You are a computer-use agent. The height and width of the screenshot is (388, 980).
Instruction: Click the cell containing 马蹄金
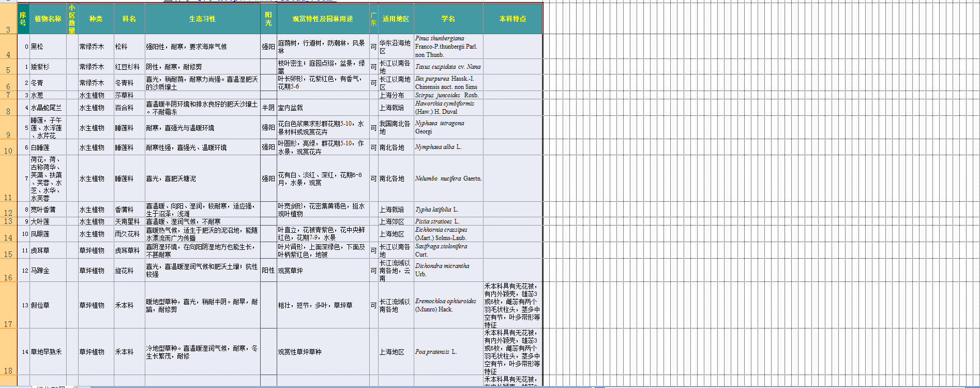(x=48, y=271)
